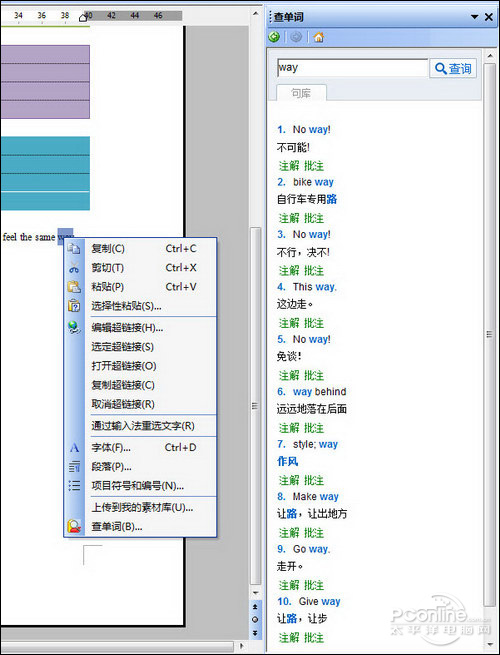500x655 pixels.
Task: Choose 剪切(T) from the context menu
Action: click(x=141, y=268)
